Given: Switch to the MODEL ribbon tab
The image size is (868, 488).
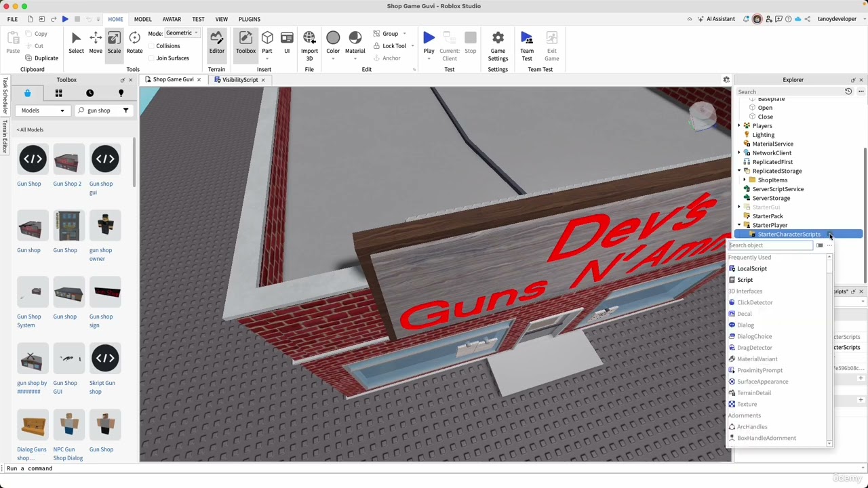Looking at the screenshot, I should [x=142, y=19].
